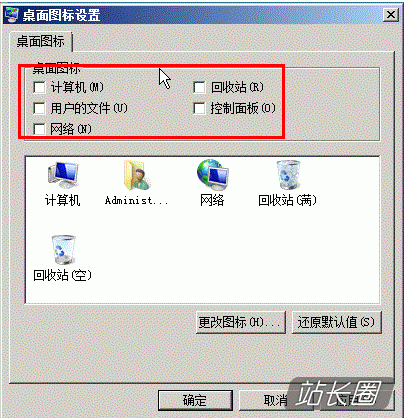
Task: Close the 桌面图标设置 dialog window
Action: 391,15
